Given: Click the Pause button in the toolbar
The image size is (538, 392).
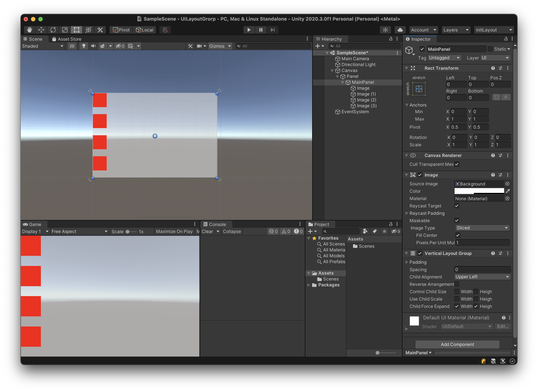Looking at the screenshot, I should coord(261,30).
